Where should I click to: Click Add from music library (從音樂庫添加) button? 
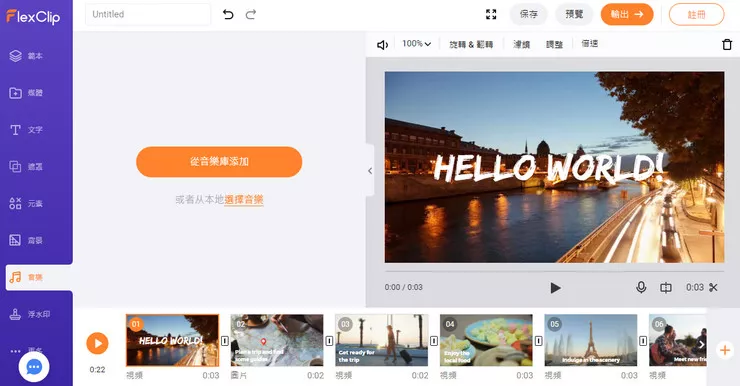[x=219, y=162]
